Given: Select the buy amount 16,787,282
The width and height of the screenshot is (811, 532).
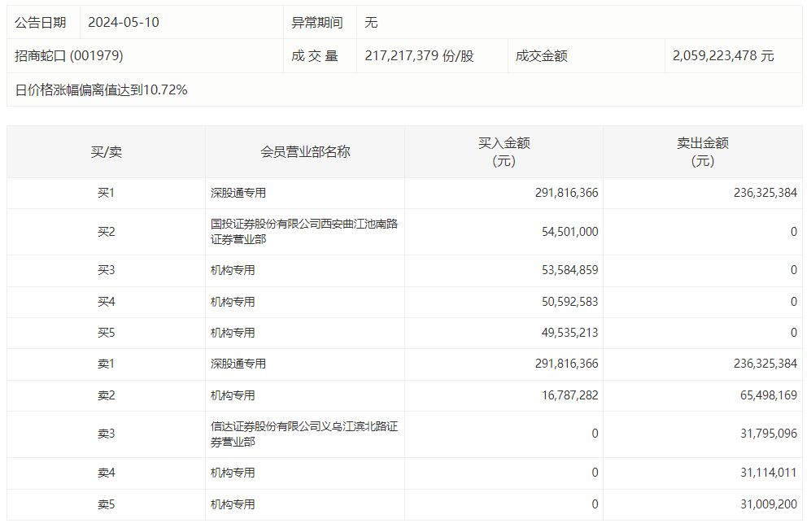Looking at the screenshot, I should pyautogui.click(x=570, y=395).
